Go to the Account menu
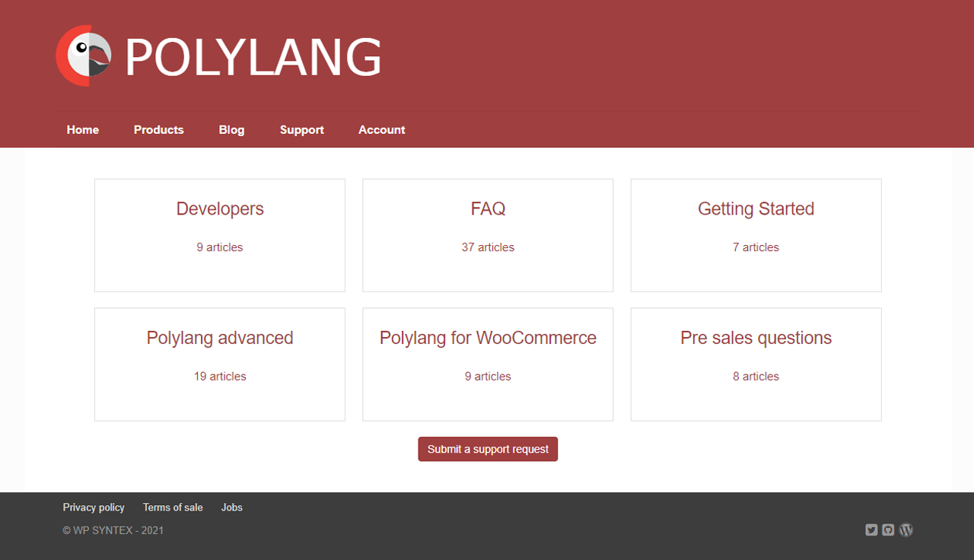Viewport: 974px width, 560px height. click(x=382, y=130)
